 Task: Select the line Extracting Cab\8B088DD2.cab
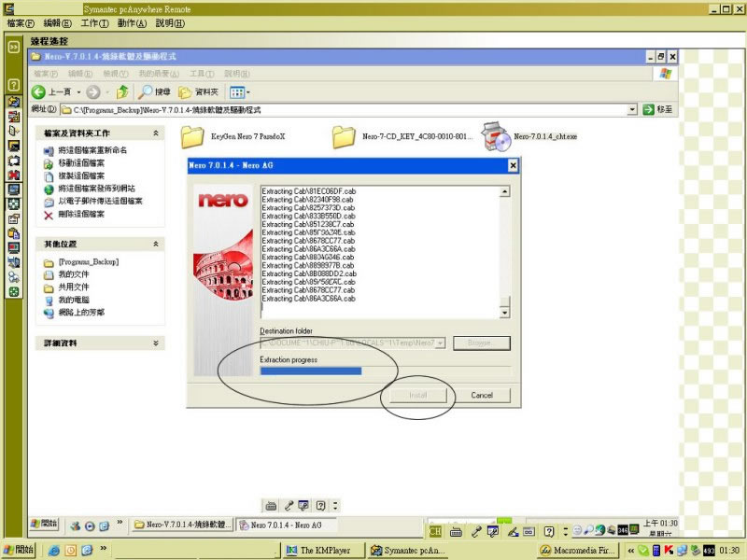(x=309, y=273)
